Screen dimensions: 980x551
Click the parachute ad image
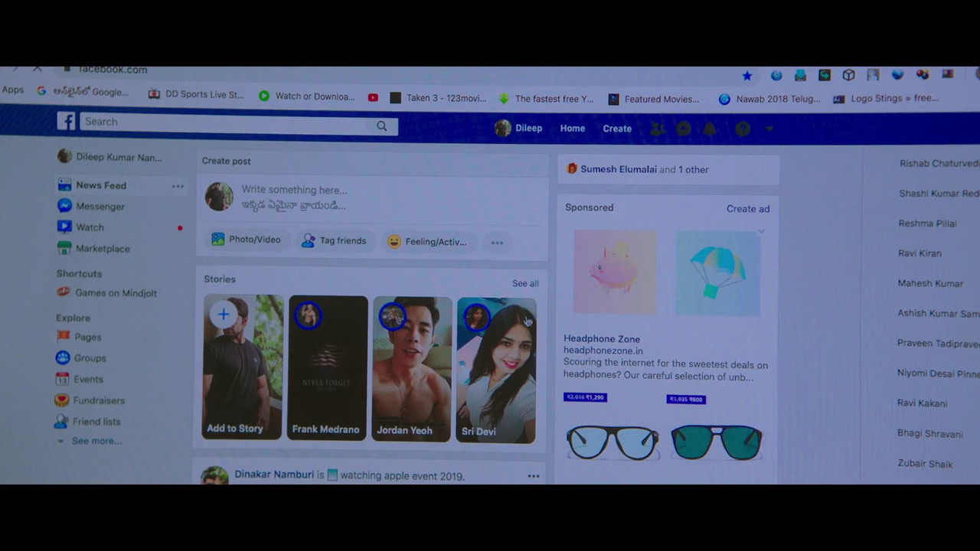pos(718,273)
